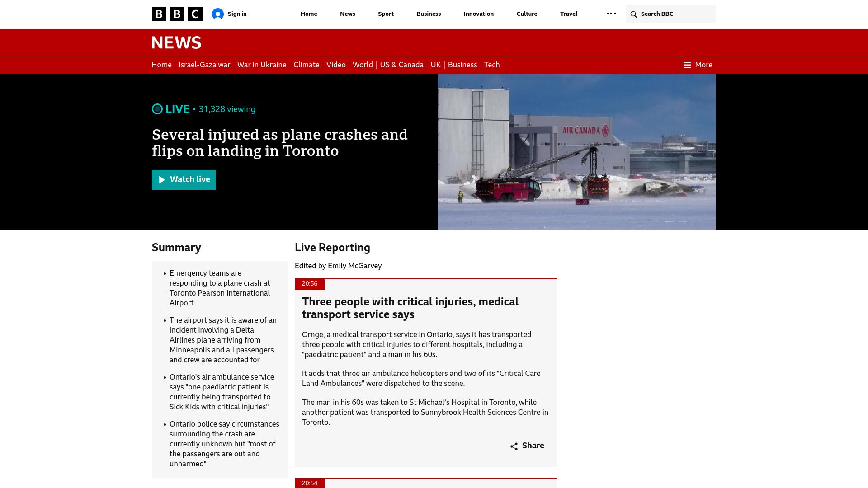The width and height of the screenshot is (868, 488).
Task: Click the 20:56 timestamp badge
Action: click(x=310, y=284)
